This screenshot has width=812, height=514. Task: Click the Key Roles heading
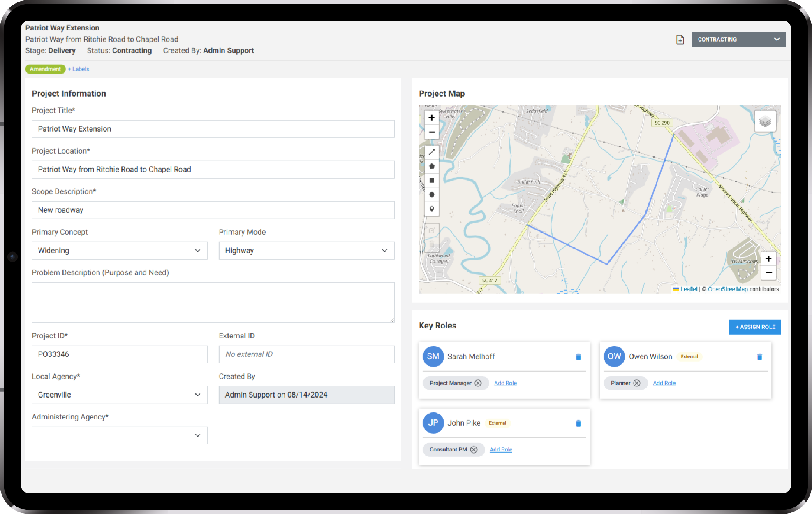coord(437,326)
